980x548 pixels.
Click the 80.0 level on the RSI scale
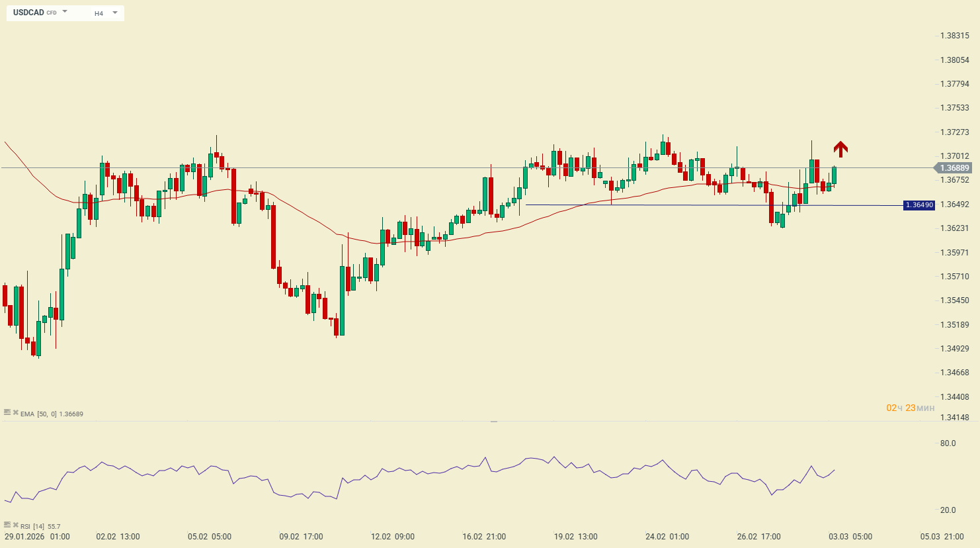point(948,443)
